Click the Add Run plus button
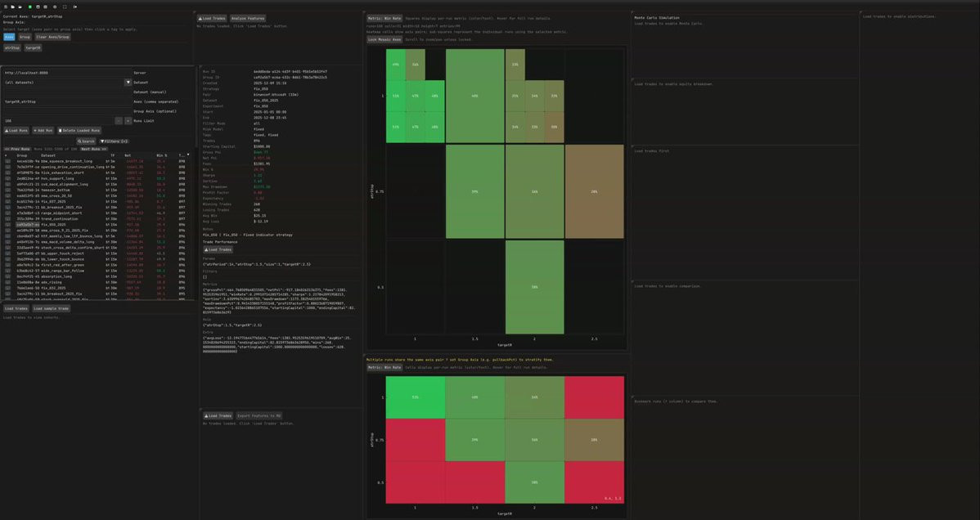 coord(43,131)
